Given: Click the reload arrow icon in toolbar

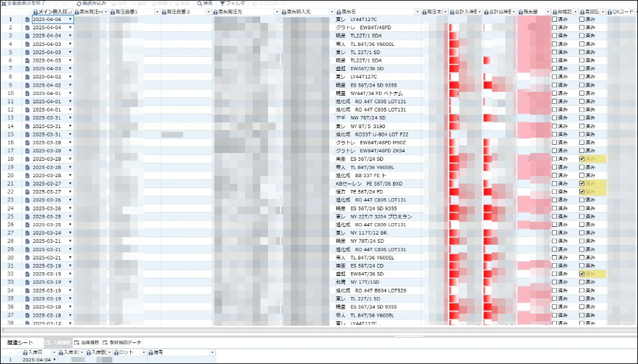Looking at the screenshot, I should click(79, 3).
